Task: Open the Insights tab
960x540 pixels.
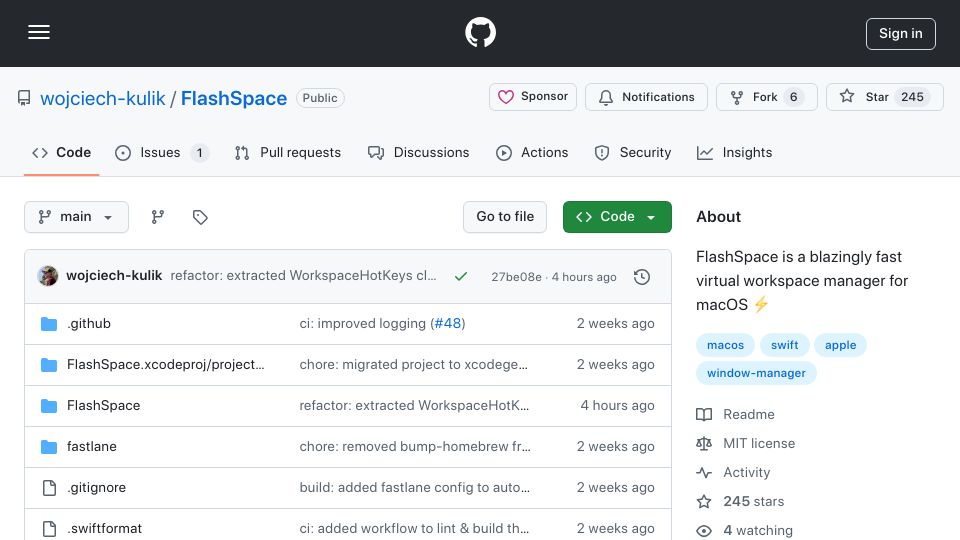Action: click(x=735, y=152)
